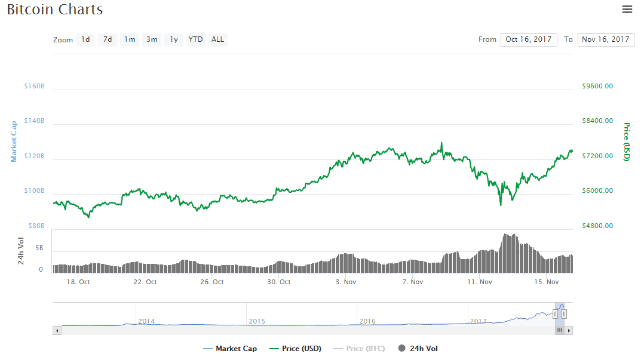
Task: Toggle 24h Vol series in legend
Action: [418, 349]
